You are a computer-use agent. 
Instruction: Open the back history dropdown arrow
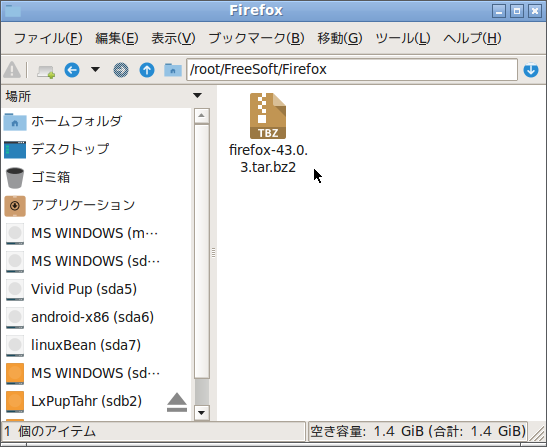[x=95, y=69]
